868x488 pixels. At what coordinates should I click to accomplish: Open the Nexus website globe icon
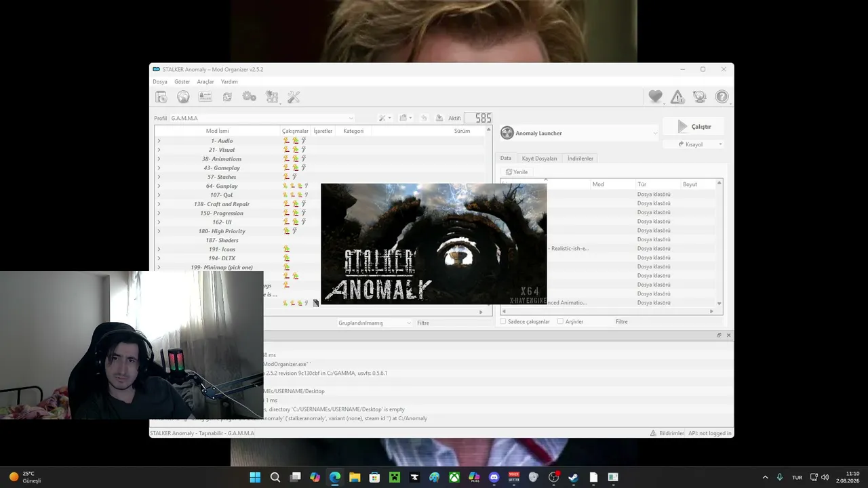coord(183,97)
